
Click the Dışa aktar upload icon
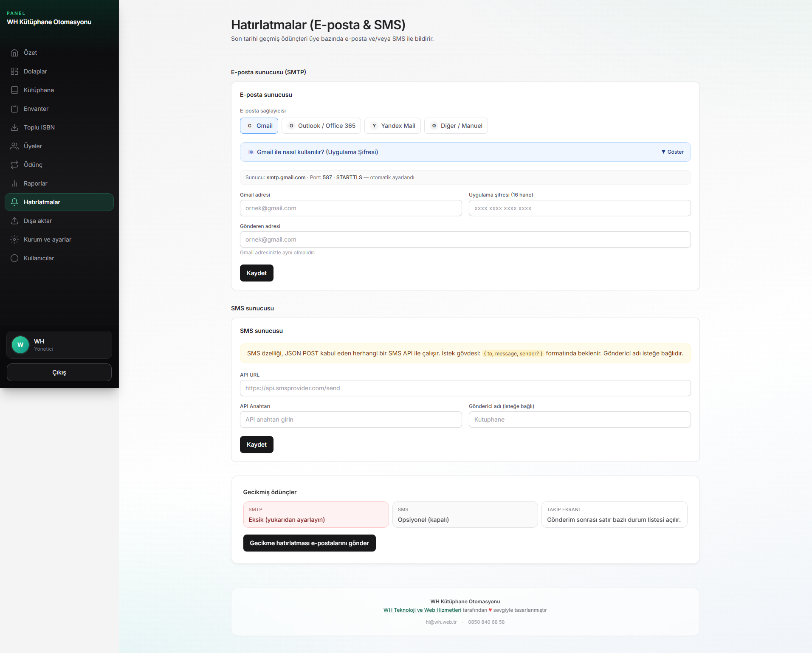pos(14,221)
